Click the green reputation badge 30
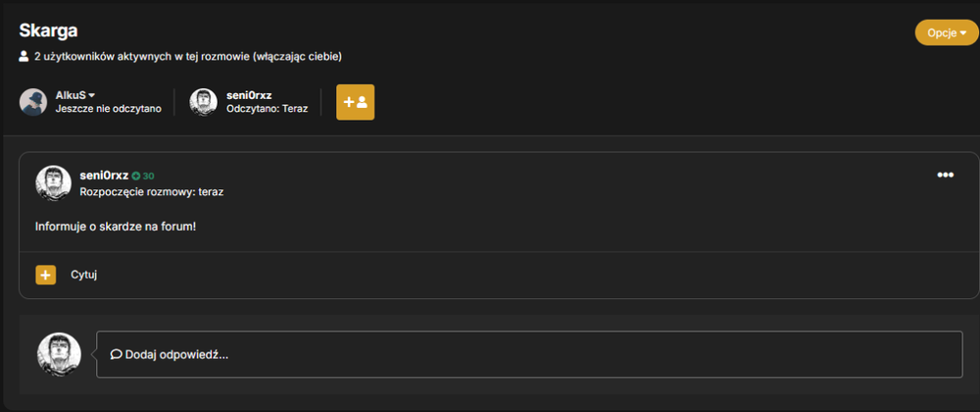980x412 pixels. (143, 177)
